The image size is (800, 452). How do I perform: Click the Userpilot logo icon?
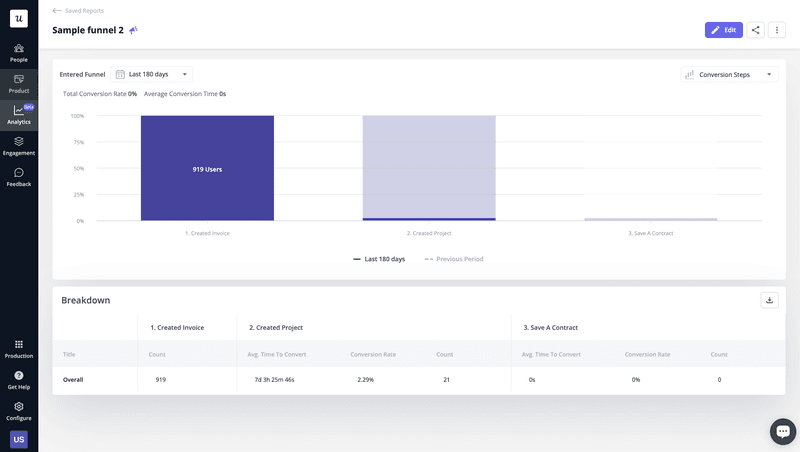click(19, 19)
